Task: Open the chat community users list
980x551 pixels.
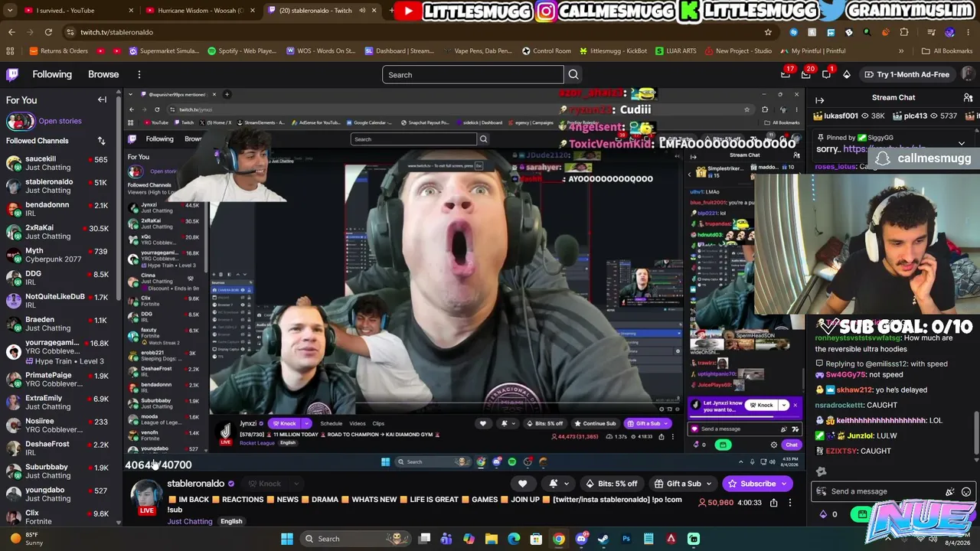Action: (x=969, y=98)
